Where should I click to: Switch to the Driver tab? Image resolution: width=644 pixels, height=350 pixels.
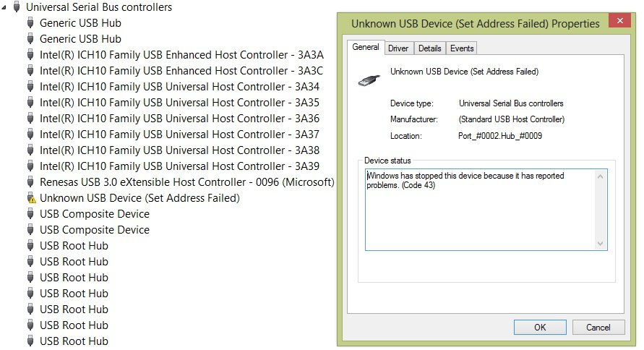click(398, 48)
